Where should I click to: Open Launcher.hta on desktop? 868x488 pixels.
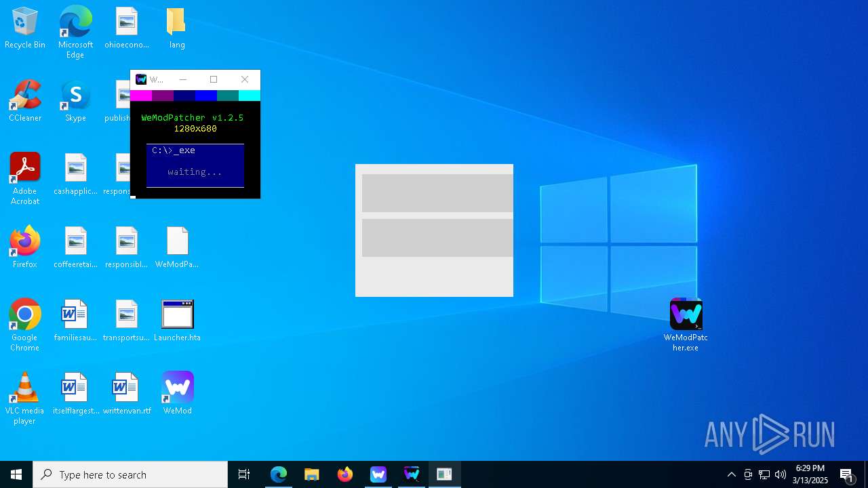pos(177,321)
